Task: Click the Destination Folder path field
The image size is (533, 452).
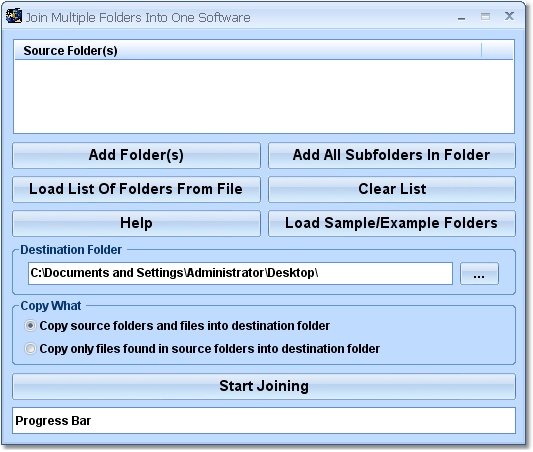Action: click(240, 273)
